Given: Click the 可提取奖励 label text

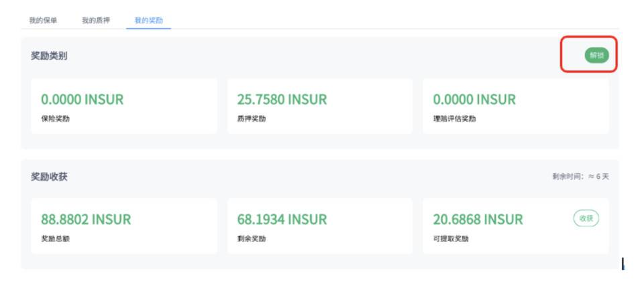Looking at the screenshot, I should [x=451, y=238].
